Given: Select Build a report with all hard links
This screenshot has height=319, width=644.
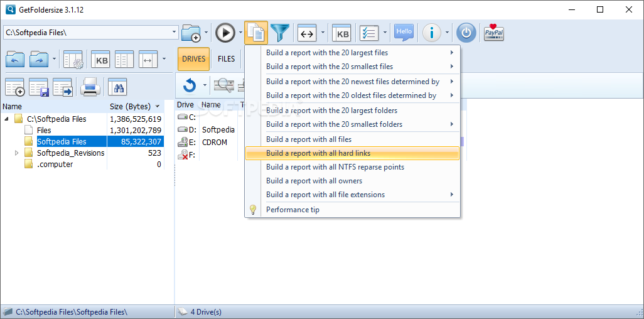Looking at the screenshot, I should tap(352, 153).
